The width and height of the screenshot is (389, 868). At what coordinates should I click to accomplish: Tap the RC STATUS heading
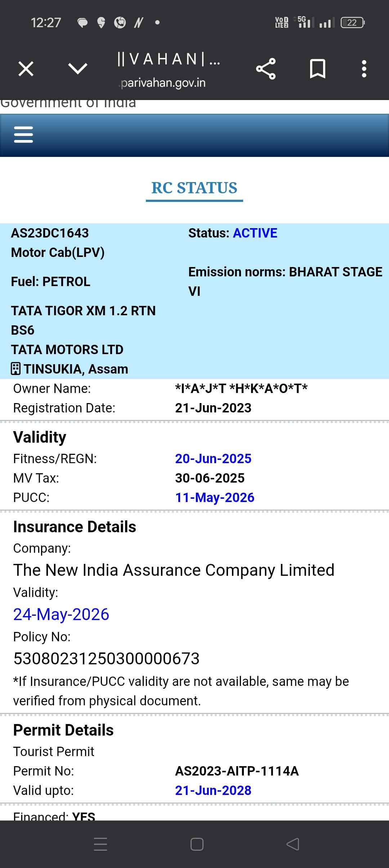[194, 188]
